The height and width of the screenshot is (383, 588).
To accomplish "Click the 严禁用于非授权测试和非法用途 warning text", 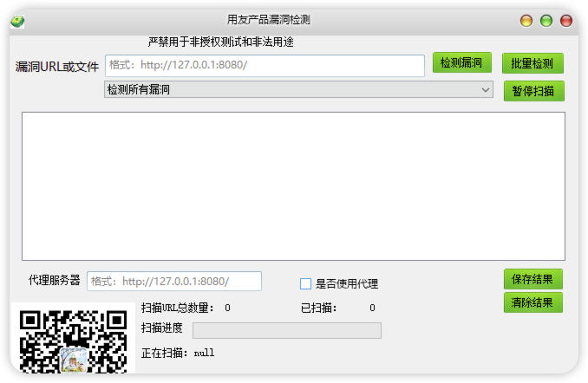I will 220,42.
